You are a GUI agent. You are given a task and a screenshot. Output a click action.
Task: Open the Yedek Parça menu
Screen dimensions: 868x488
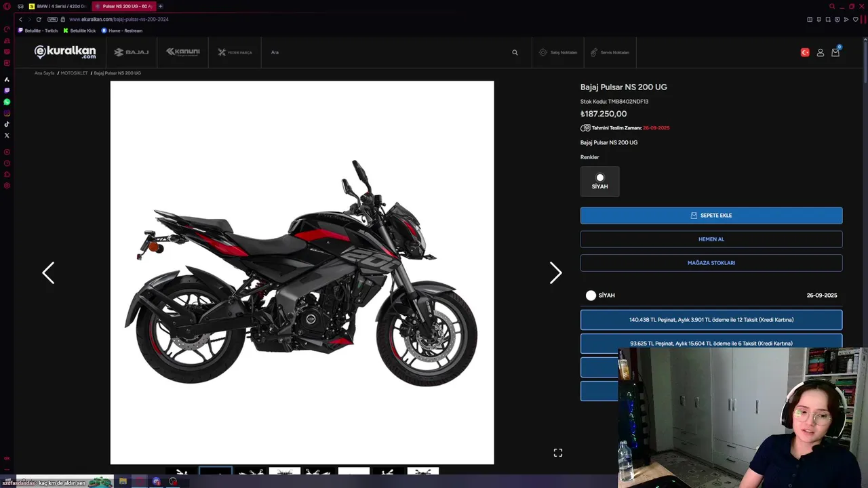point(235,52)
